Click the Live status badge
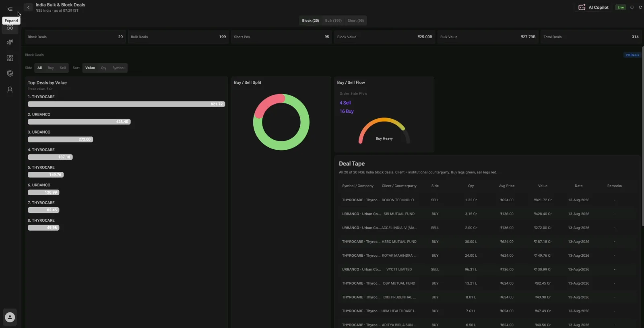This screenshot has height=328, width=644. tap(621, 7)
